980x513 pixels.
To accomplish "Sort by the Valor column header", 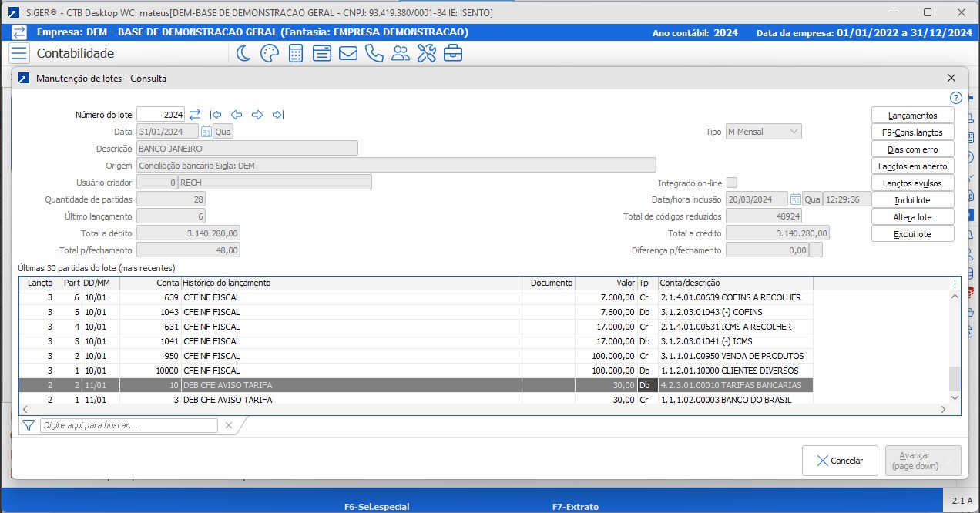I will pos(606,283).
